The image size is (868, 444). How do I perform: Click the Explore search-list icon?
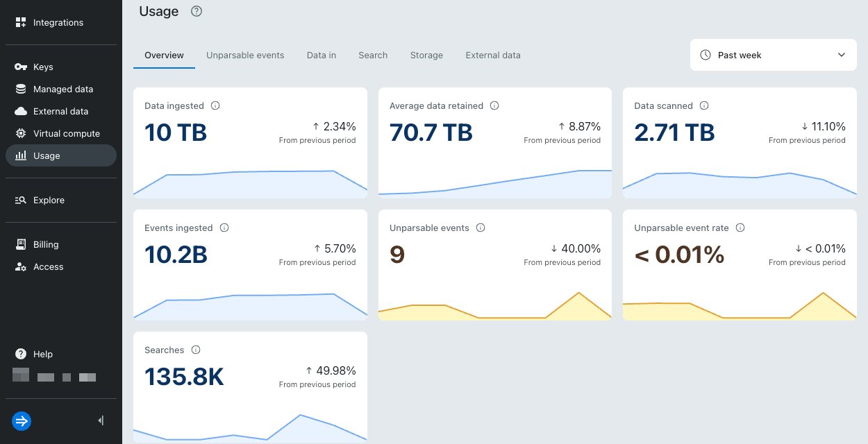tap(21, 200)
